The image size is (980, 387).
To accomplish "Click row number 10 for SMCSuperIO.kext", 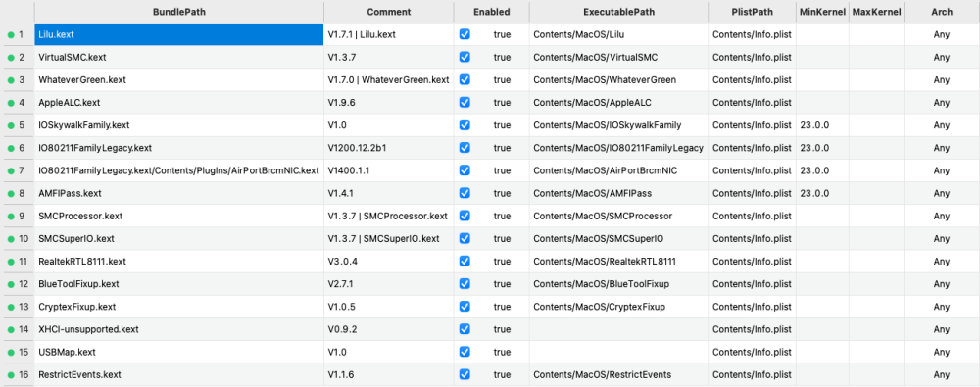I will pos(24,239).
